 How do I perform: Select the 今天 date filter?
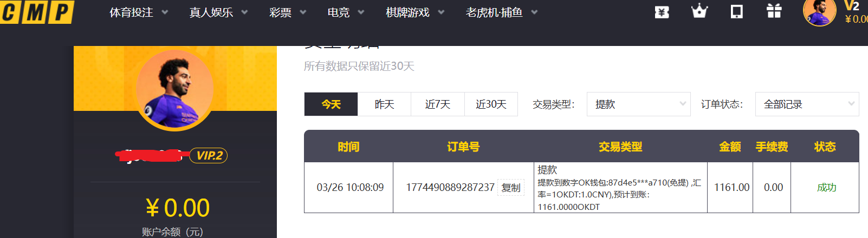(331, 104)
